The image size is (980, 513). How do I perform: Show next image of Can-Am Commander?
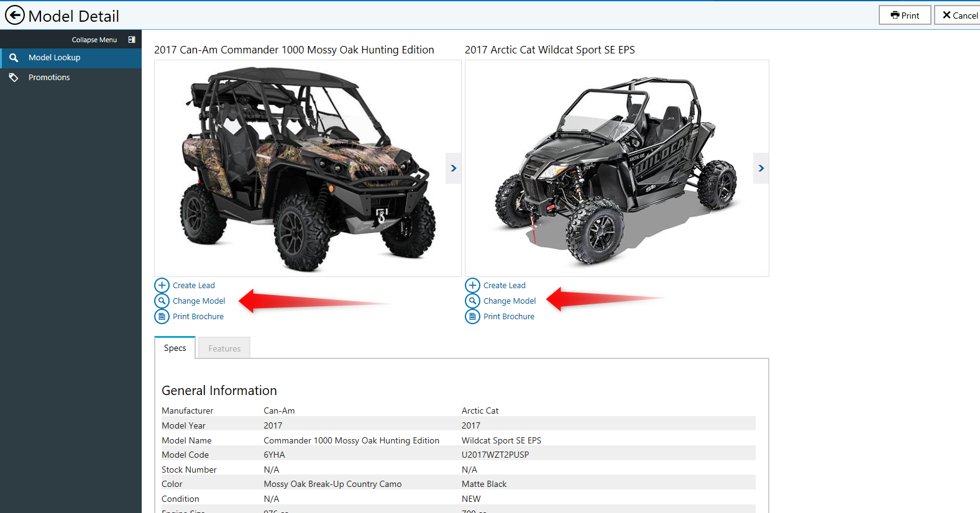click(454, 168)
